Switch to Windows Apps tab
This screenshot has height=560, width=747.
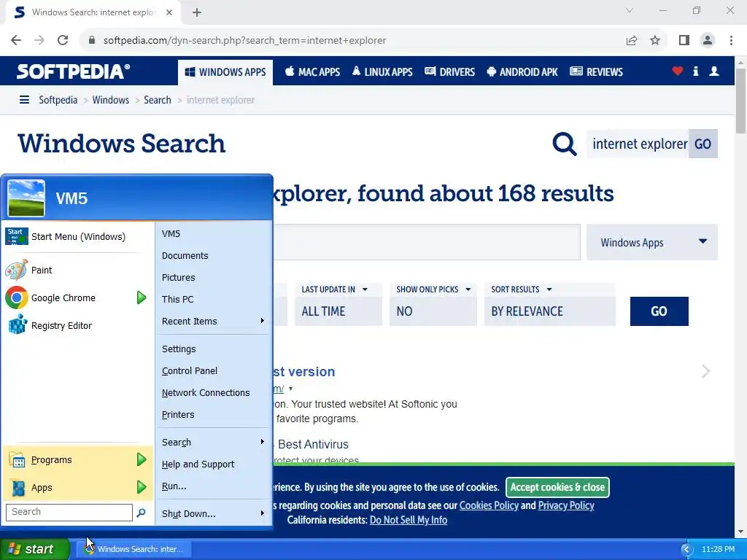click(x=225, y=72)
